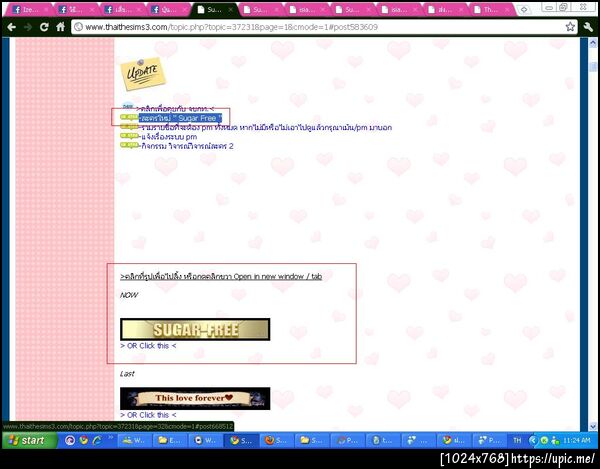Click the page scrollbar up arrow
The width and height of the screenshot is (600, 469).
coord(593,42)
